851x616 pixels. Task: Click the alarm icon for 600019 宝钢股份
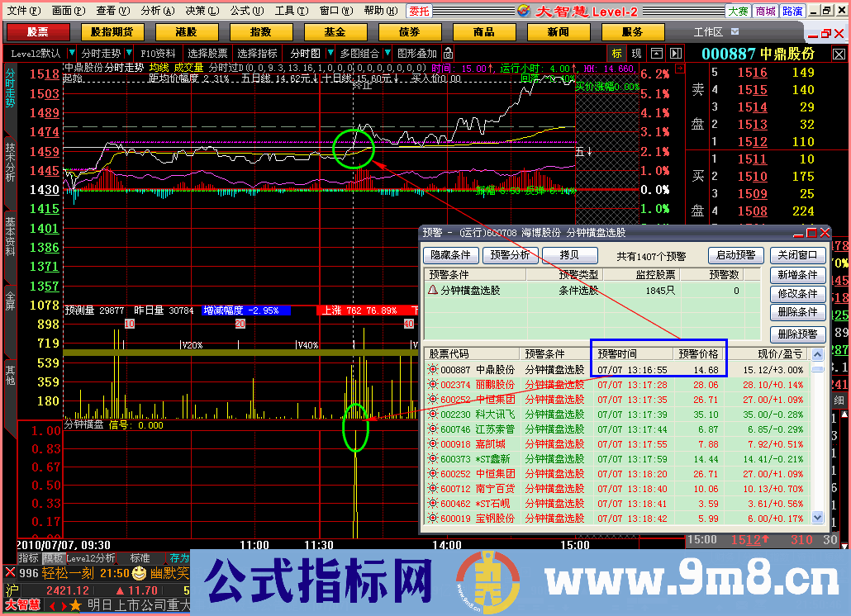(432, 519)
